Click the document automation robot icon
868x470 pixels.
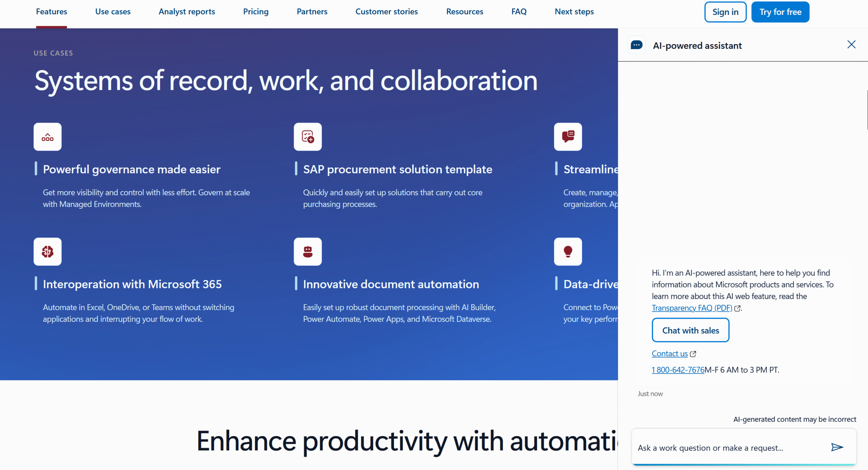click(x=308, y=251)
